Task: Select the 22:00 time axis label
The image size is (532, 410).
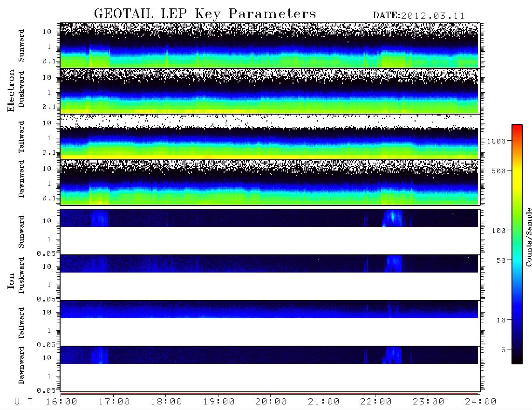Action: [x=376, y=402]
